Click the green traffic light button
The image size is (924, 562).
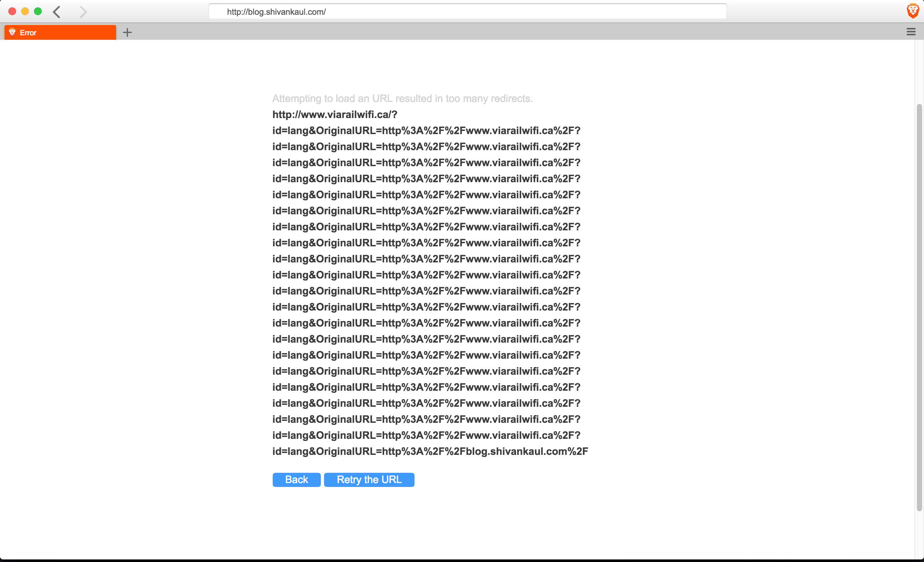(37, 11)
